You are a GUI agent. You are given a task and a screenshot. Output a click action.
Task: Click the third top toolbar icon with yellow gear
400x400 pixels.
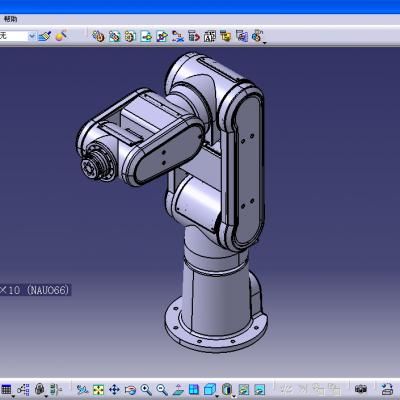click(130, 36)
